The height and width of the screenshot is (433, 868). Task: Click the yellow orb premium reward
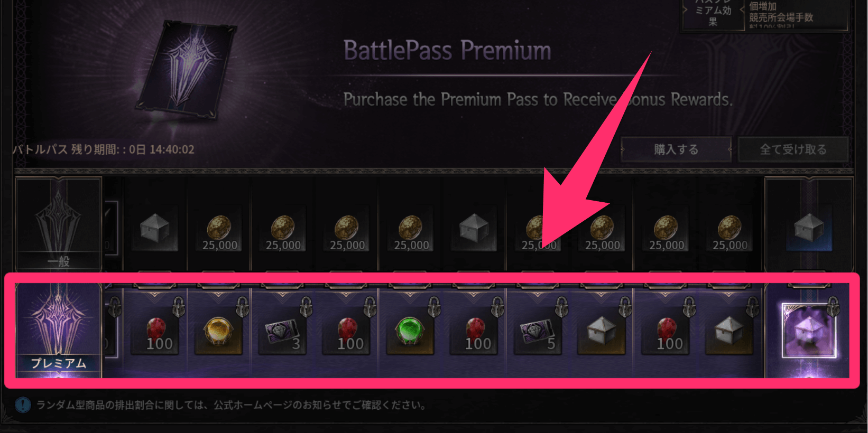pyautogui.click(x=219, y=332)
